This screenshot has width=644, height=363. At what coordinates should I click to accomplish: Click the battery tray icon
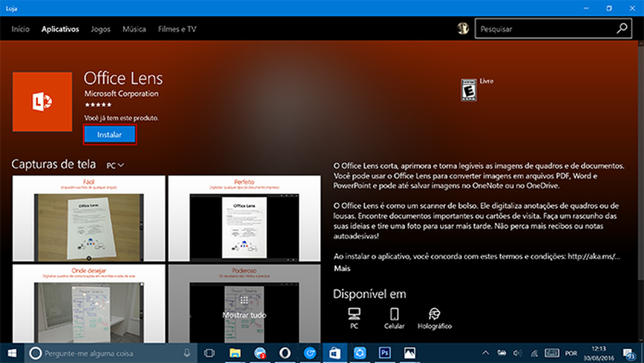point(502,353)
